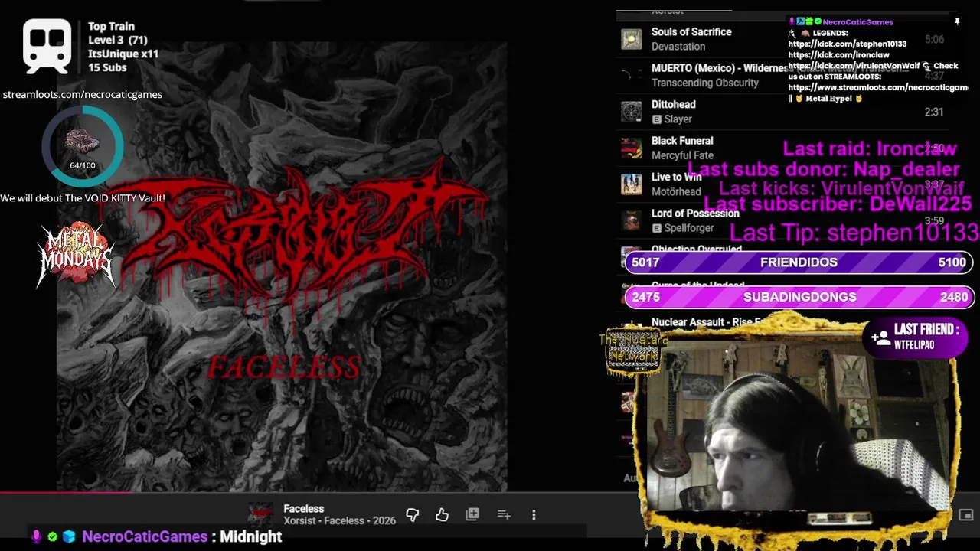Open artist link Mercyful Fate
This screenshot has height=551, width=980.
pos(682,155)
